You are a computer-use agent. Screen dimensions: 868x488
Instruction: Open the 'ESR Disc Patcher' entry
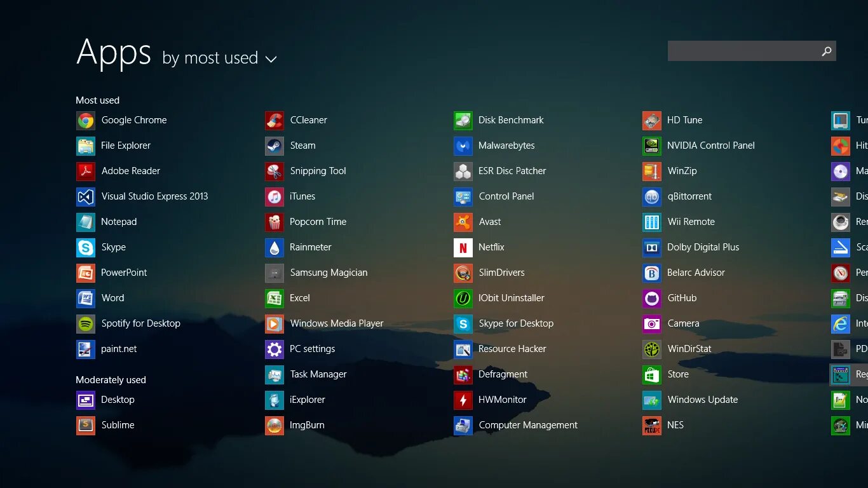tap(500, 171)
